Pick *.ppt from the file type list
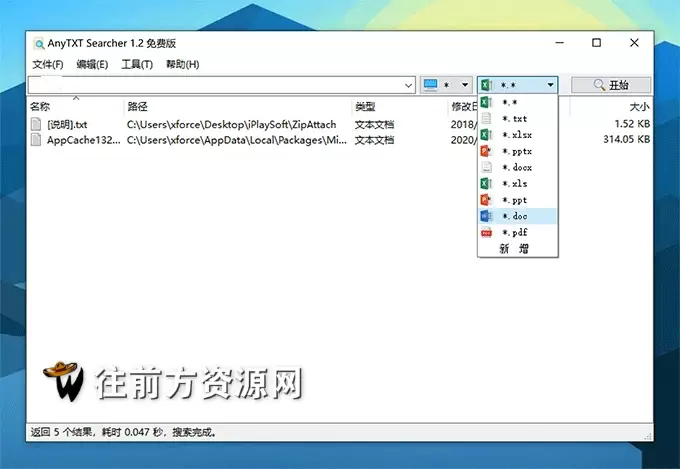The height and width of the screenshot is (469, 680). 517,200
